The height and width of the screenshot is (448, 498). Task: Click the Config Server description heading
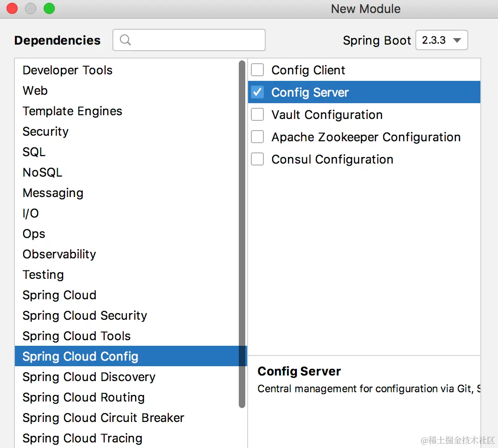pyautogui.click(x=299, y=371)
